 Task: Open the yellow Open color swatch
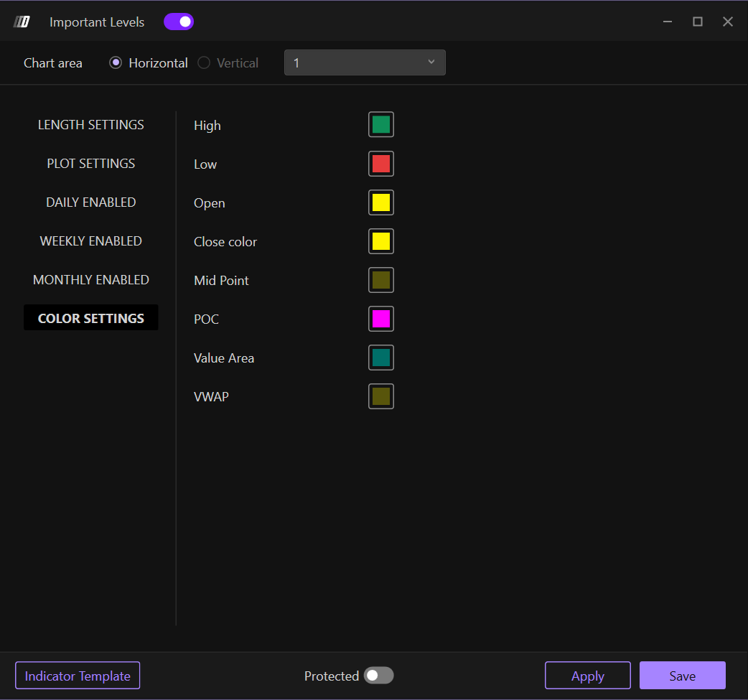(x=381, y=202)
